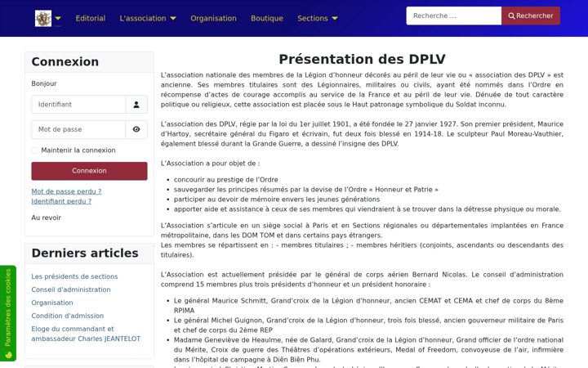Click the 'concourir au prestige de l'Ordre' bullet
This screenshot has width=588, height=368.
coord(225,179)
